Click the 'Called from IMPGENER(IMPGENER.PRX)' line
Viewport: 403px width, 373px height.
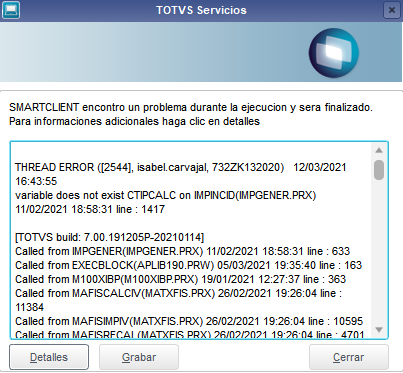183,251
